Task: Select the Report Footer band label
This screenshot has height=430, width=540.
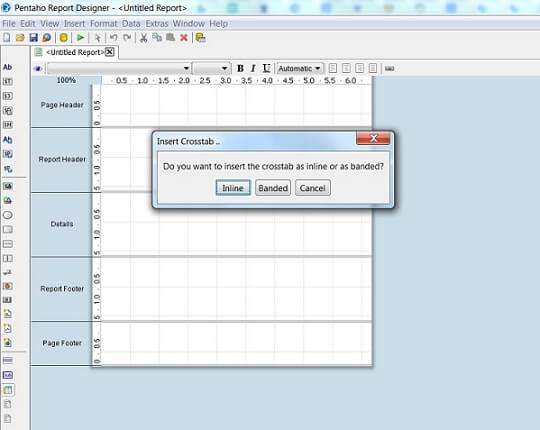Action: (62, 289)
